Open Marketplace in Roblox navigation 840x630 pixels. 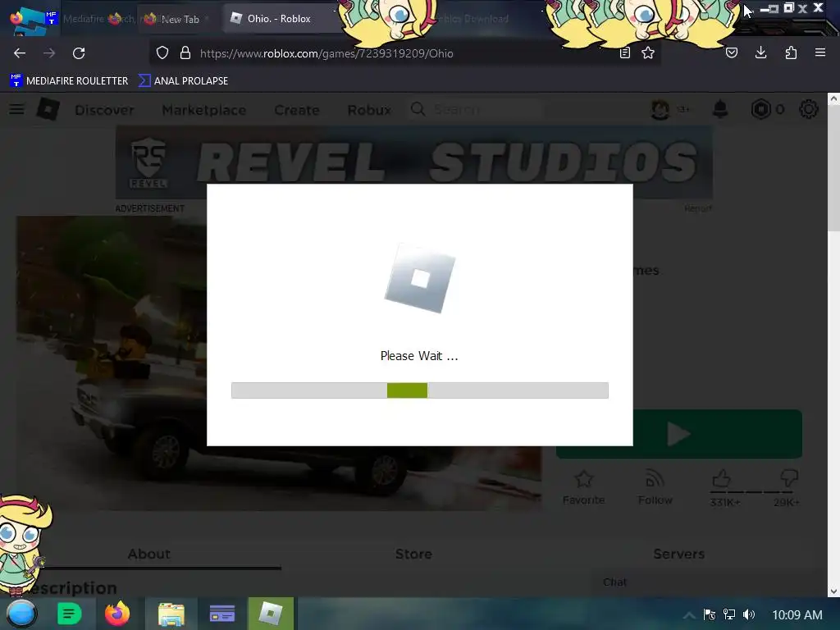204,110
